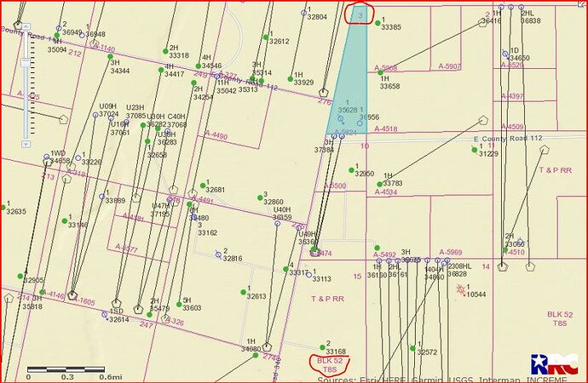Click the A-1605 abstract label
The width and height of the screenshot is (588, 383).
(84, 301)
